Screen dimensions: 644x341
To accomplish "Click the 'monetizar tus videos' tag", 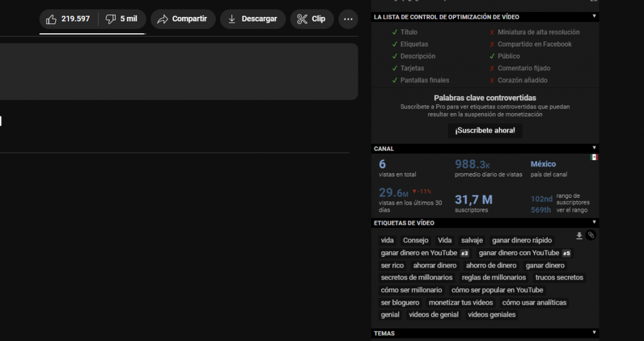I will click(460, 303).
